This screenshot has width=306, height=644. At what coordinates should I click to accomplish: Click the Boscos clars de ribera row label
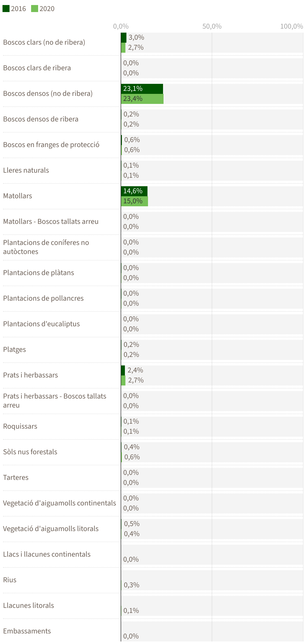37,68
